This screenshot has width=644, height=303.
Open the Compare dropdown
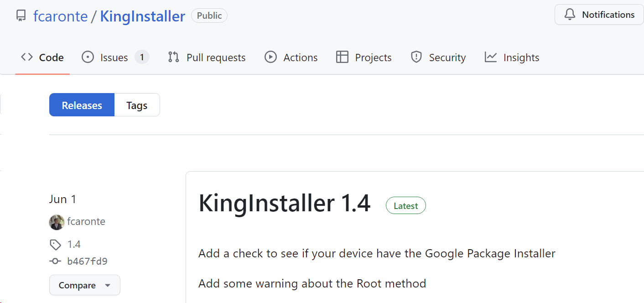tap(85, 285)
